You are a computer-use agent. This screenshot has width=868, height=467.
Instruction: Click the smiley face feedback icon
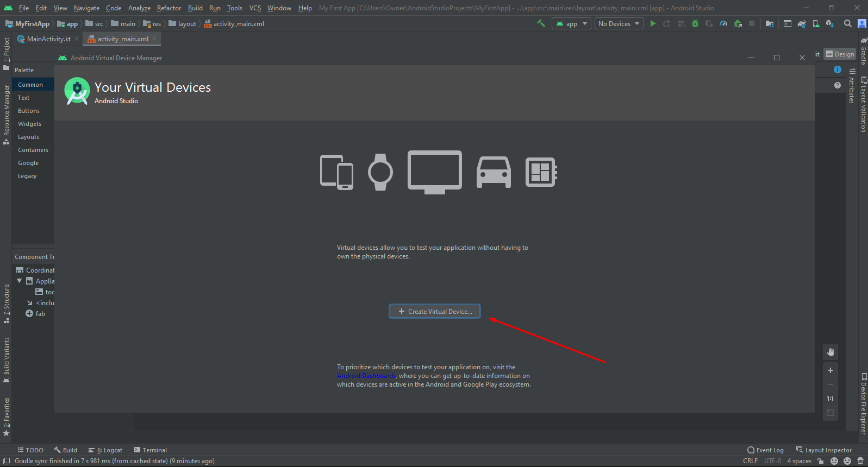(x=835, y=461)
